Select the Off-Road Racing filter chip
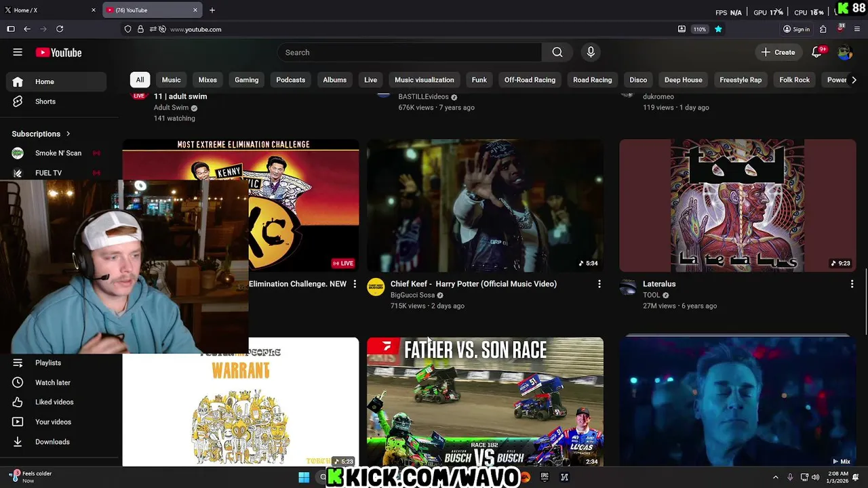Viewport: 868px width, 488px height. coord(530,80)
